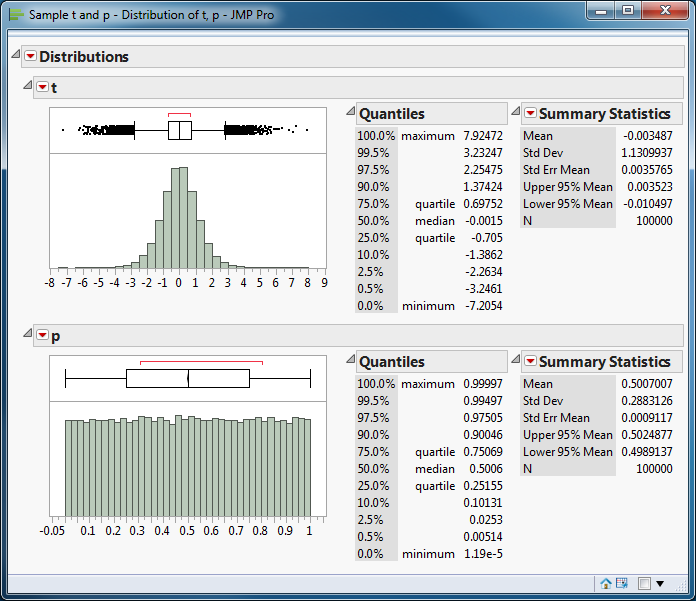Click the JMP icon in title bar
The width and height of the screenshot is (696, 601).
coord(16,15)
